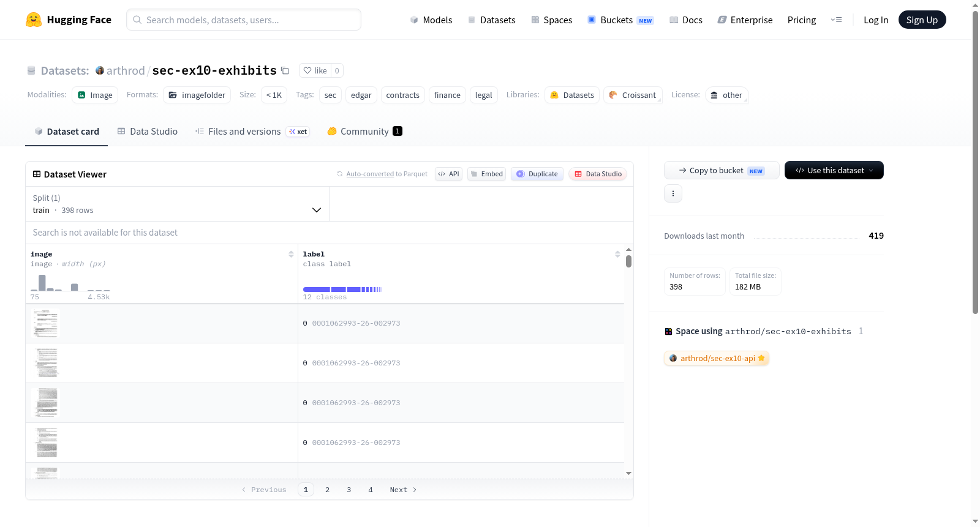The width and height of the screenshot is (980, 527).
Task: Click the Embed button
Action: click(487, 174)
